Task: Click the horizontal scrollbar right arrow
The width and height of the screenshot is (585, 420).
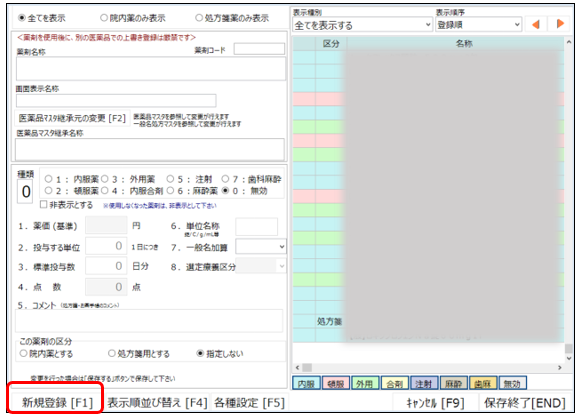Action: click(x=560, y=368)
